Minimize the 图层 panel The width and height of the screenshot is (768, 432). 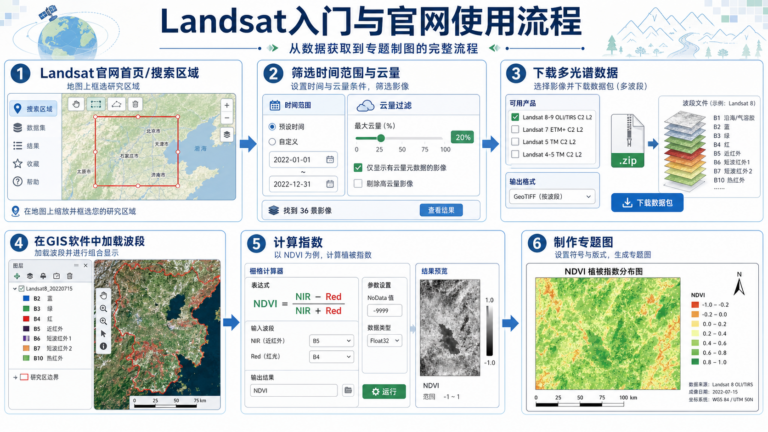point(76,265)
